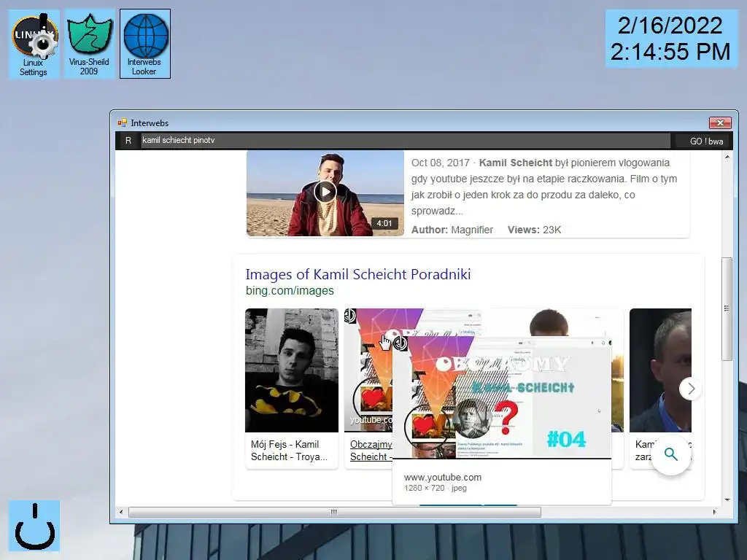Click 1280 × 720 · jpeg label

[x=436, y=488]
